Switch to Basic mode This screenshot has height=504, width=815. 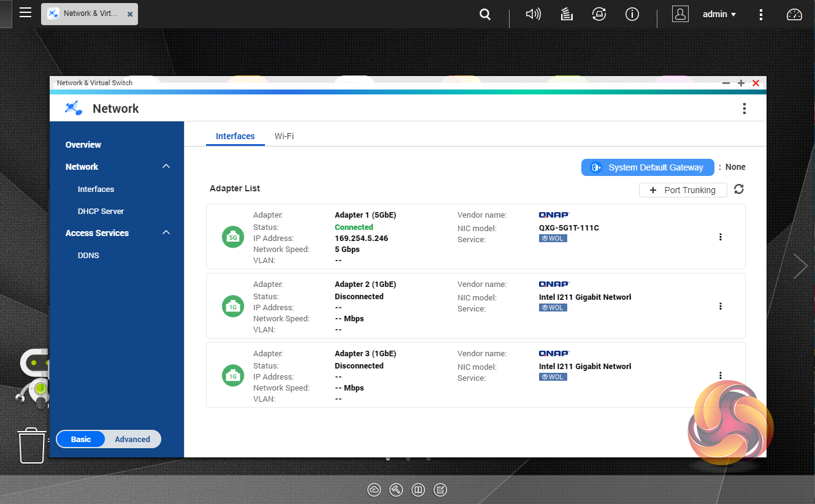81,439
